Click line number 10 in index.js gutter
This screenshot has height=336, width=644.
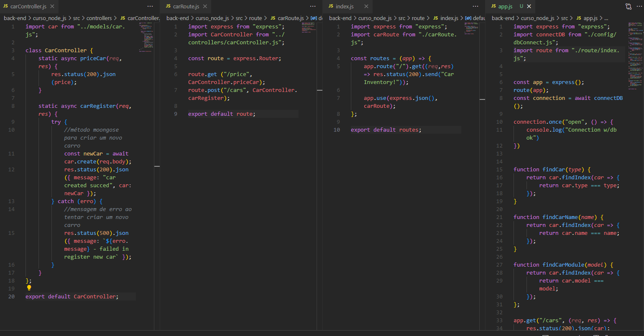click(337, 130)
